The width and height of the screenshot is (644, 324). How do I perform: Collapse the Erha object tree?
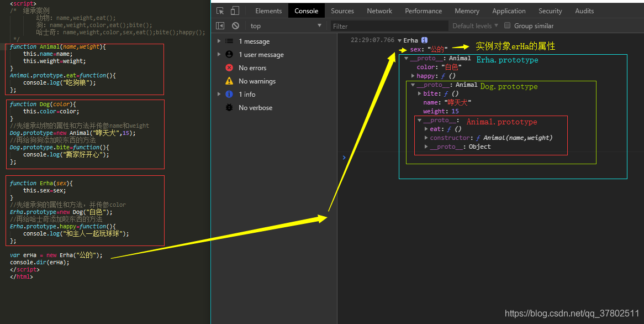(x=399, y=40)
